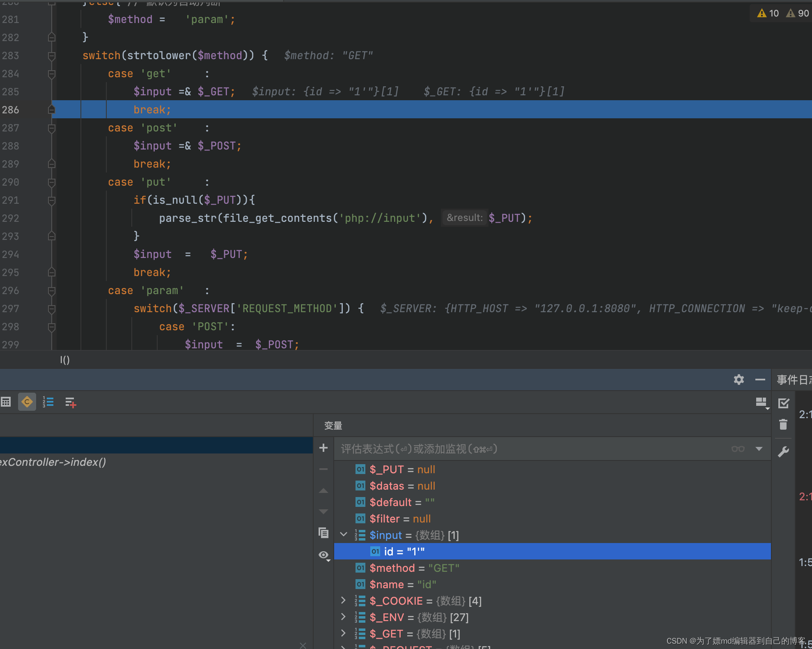812x649 pixels.
Task: Select the id = "1'" variable row
Action: pyautogui.click(x=404, y=551)
